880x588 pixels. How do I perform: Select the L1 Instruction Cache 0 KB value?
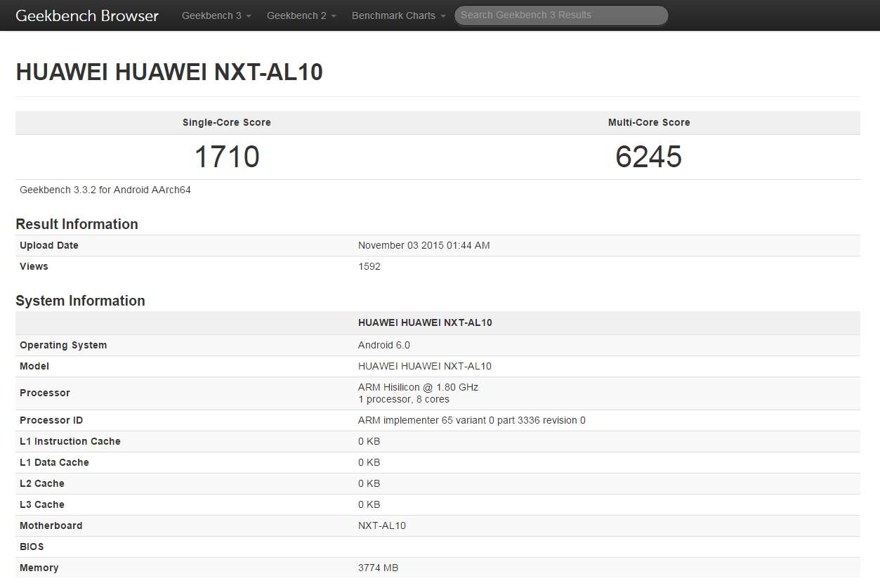(369, 441)
